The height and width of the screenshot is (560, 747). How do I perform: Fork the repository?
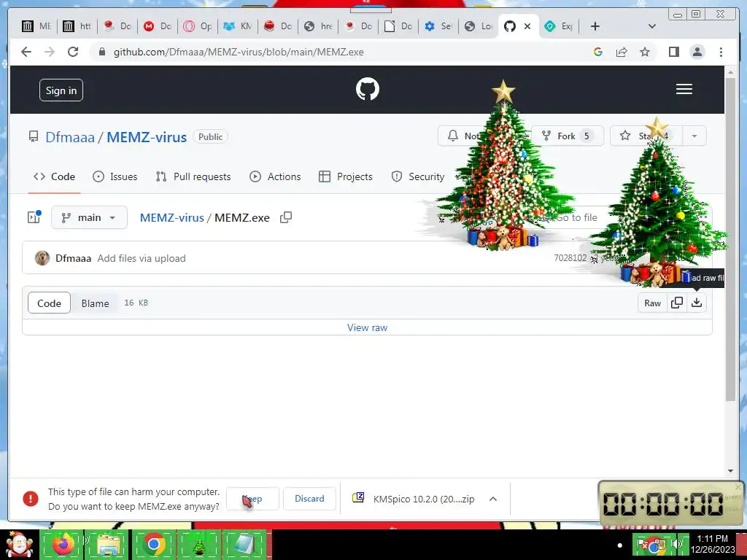[568, 136]
